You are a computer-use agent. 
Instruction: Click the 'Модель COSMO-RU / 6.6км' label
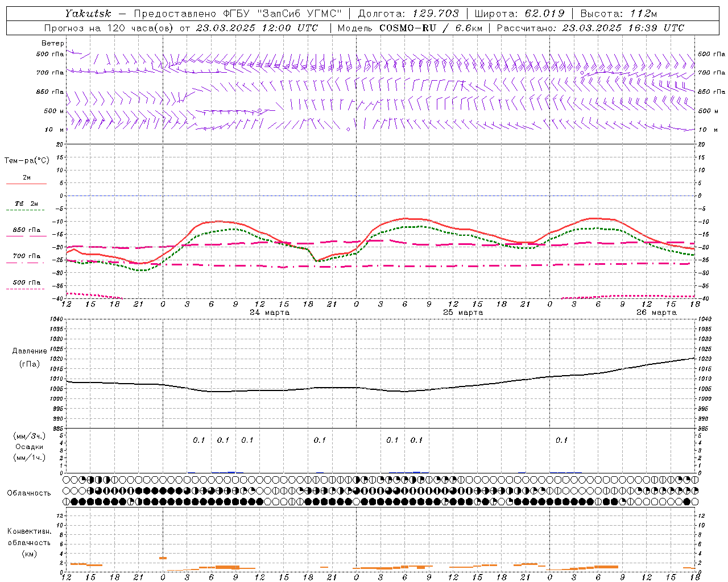409,28
